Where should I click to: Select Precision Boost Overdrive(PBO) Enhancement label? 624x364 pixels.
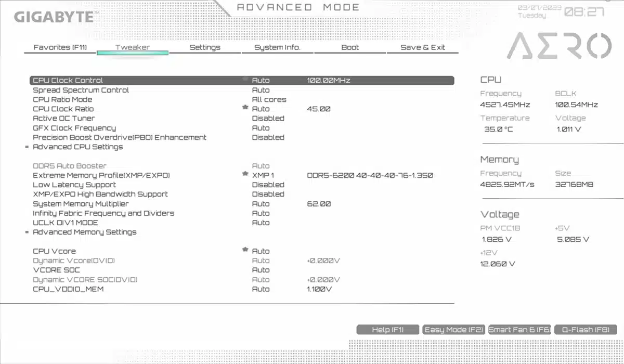pyautogui.click(x=120, y=137)
